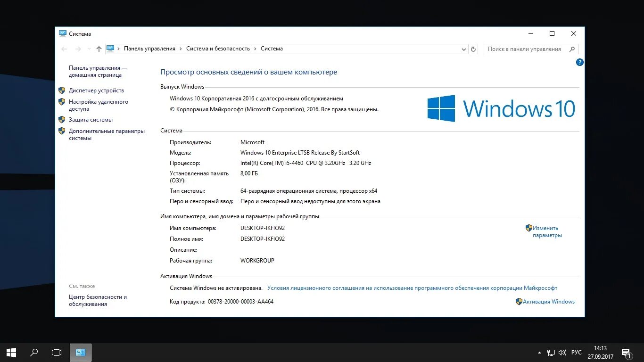The width and height of the screenshot is (644, 362).
Task: Click the Back navigation arrow
Action: click(65, 49)
